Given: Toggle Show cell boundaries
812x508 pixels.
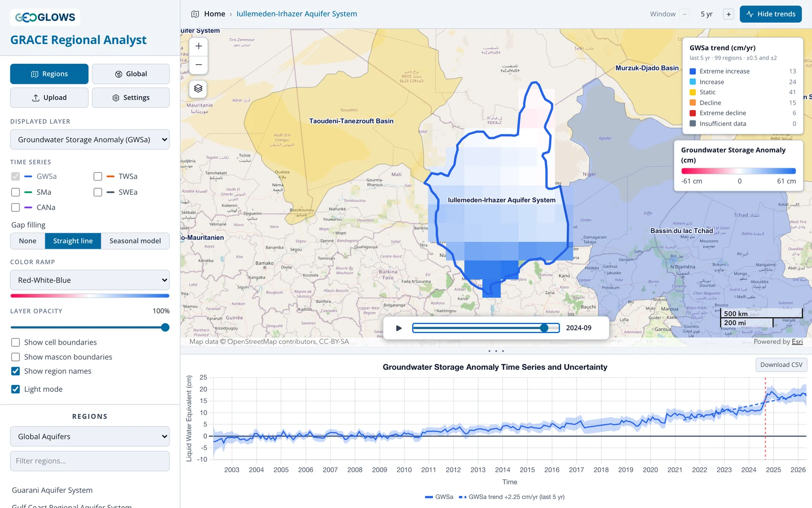Looking at the screenshot, I should coord(15,342).
